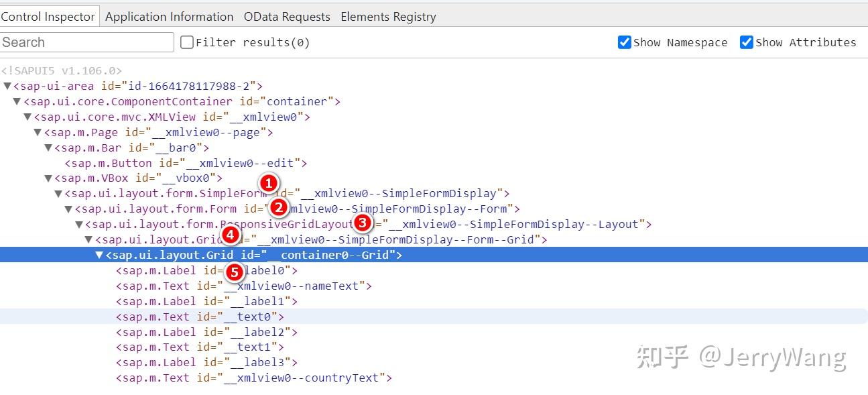Enable the Filter results checkbox
The image size is (868, 395).
click(186, 42)
